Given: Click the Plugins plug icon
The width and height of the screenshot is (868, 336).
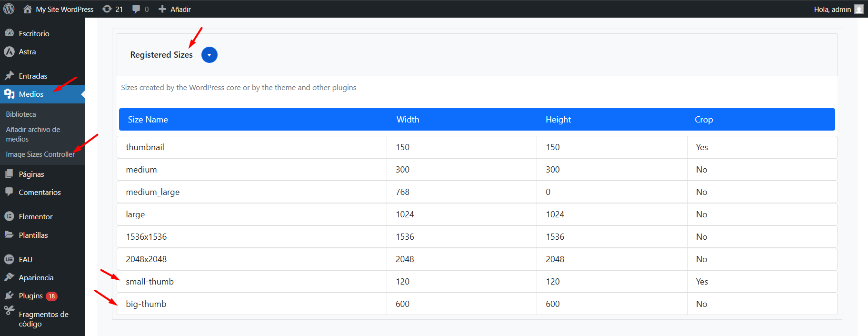Looking at the screenshot, I should point(9,295).
